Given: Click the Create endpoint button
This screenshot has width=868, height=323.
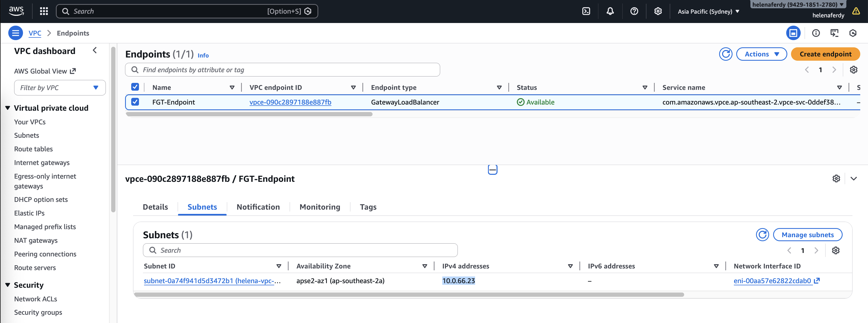Looking at the screenshot, I should [825, 54].
